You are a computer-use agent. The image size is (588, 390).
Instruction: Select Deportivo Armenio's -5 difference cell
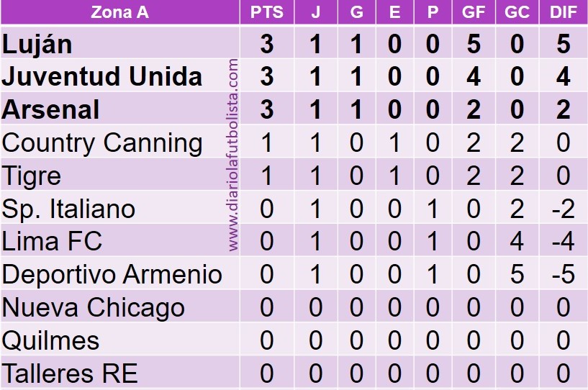(564, 274)
